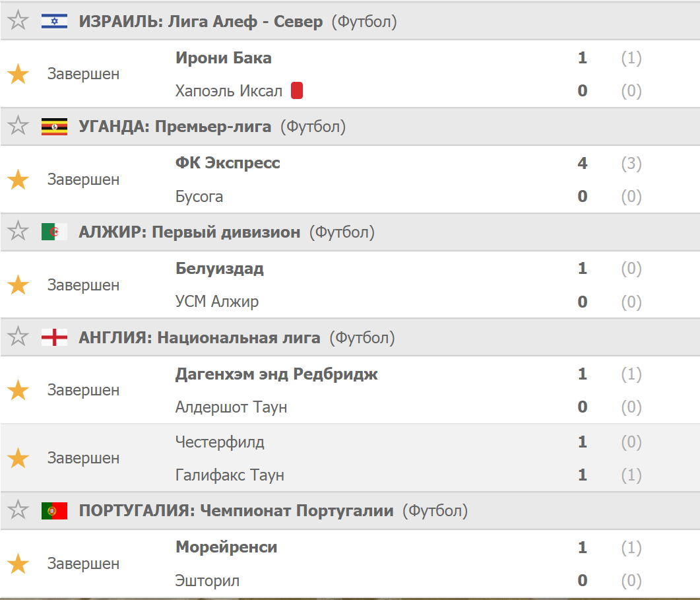Click the Israel flag icon
This screenshot has width=700, height=600.
point(54,21)
